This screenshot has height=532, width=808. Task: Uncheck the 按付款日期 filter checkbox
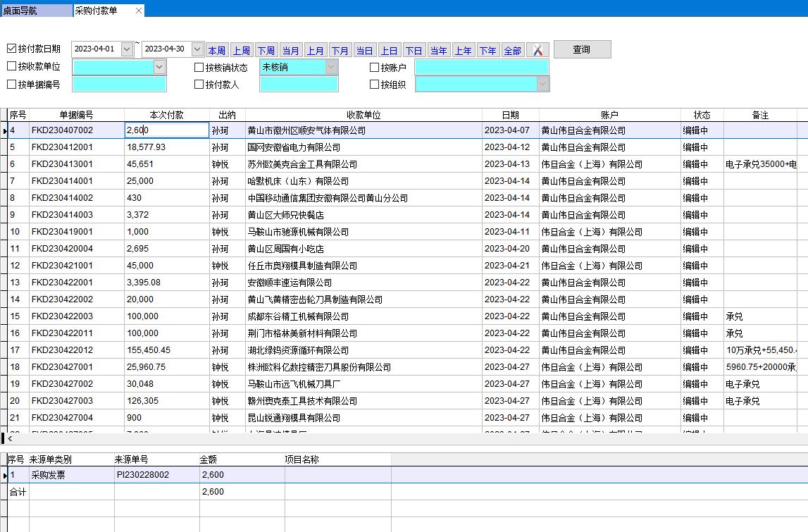[11, 49]
